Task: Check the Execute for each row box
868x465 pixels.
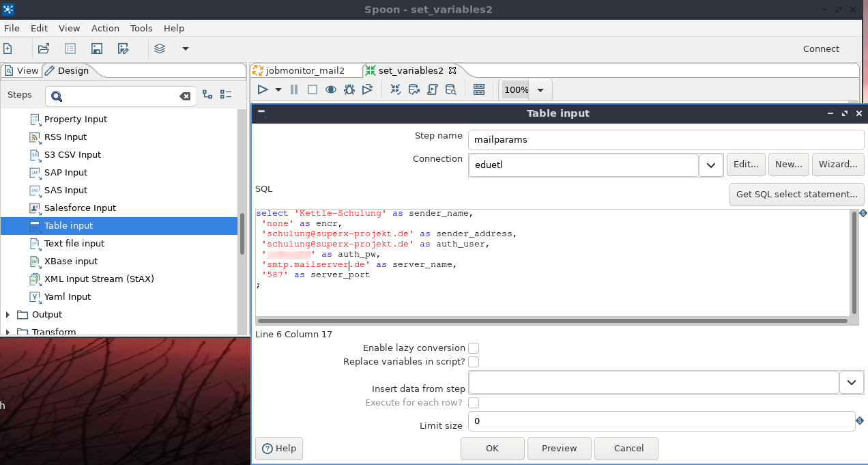Action: pyautogui.click(x=474, y=403)
